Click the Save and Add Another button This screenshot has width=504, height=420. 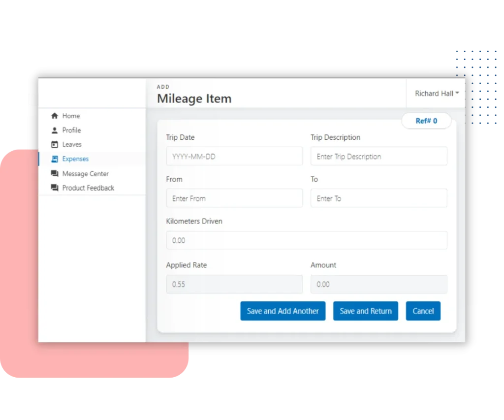coord(283,311)
